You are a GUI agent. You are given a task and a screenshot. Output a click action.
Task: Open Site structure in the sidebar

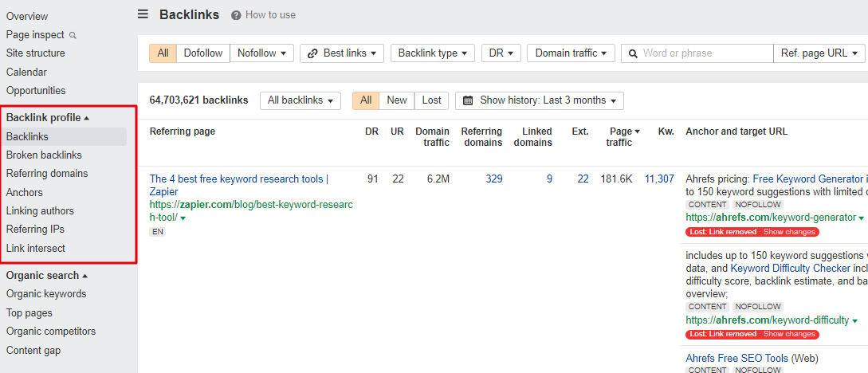[35, 53]
